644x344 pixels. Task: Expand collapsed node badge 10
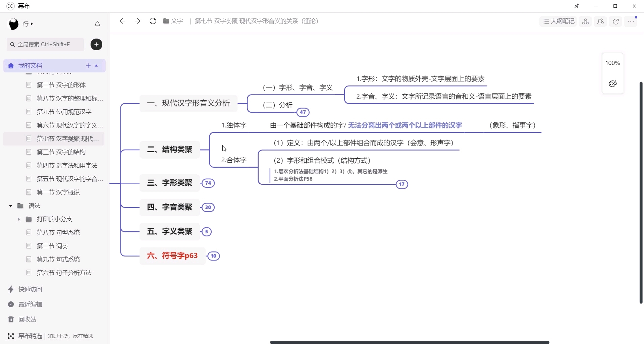pyautogui.click(x=214, y=256)
